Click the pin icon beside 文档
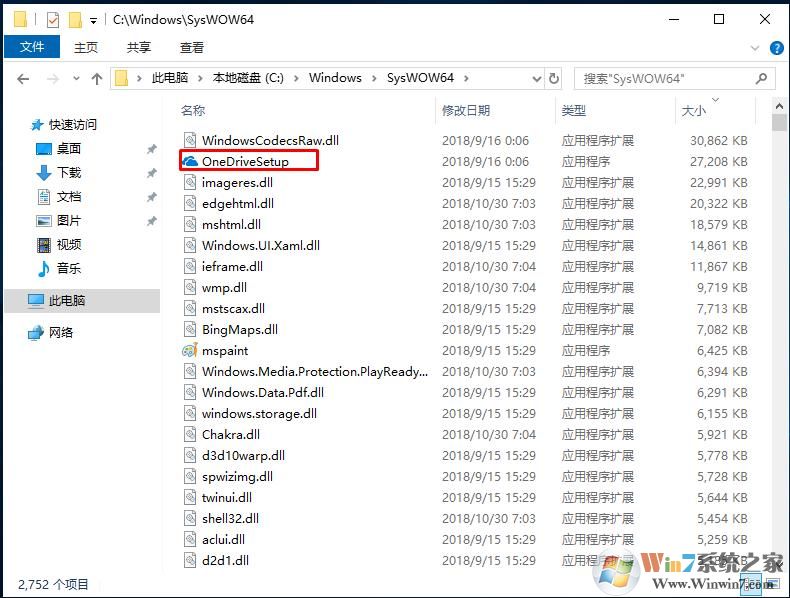 click(x=151, y=196)
